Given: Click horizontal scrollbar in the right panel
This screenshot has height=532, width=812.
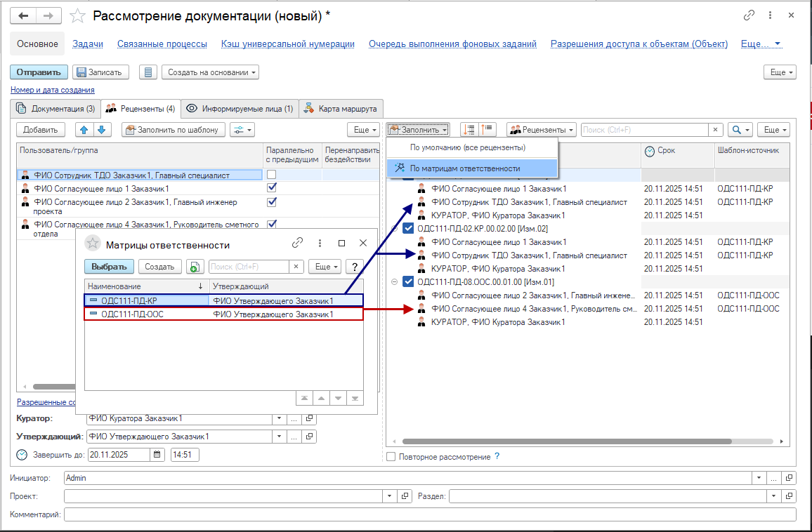Looking at the screenshot, I should coord(590,442).
